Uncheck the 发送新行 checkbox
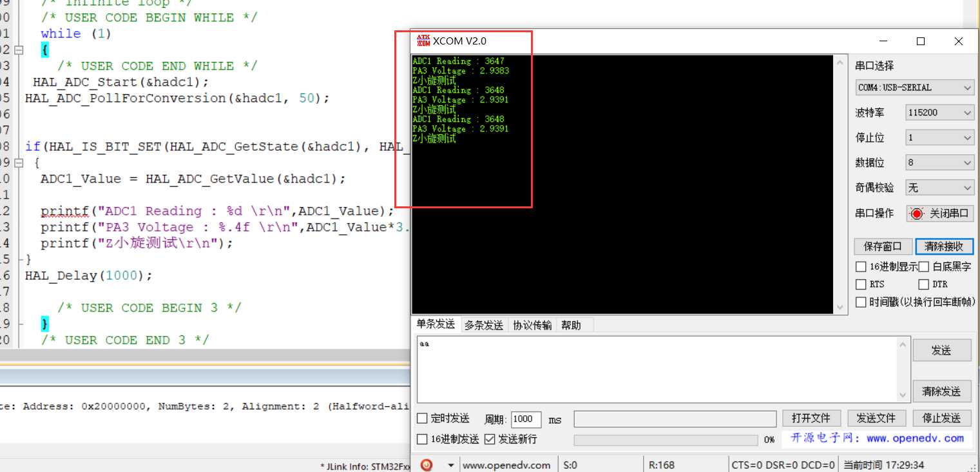Image resolution: width=980 pixels, height=472 pixels. 490,439
